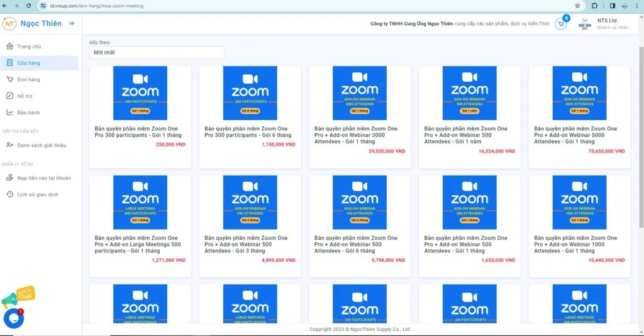The height and width of the screenshot is (336, 644).
Task: Click the Danh sách giới thiệu user icon
Action: point(10,145)
